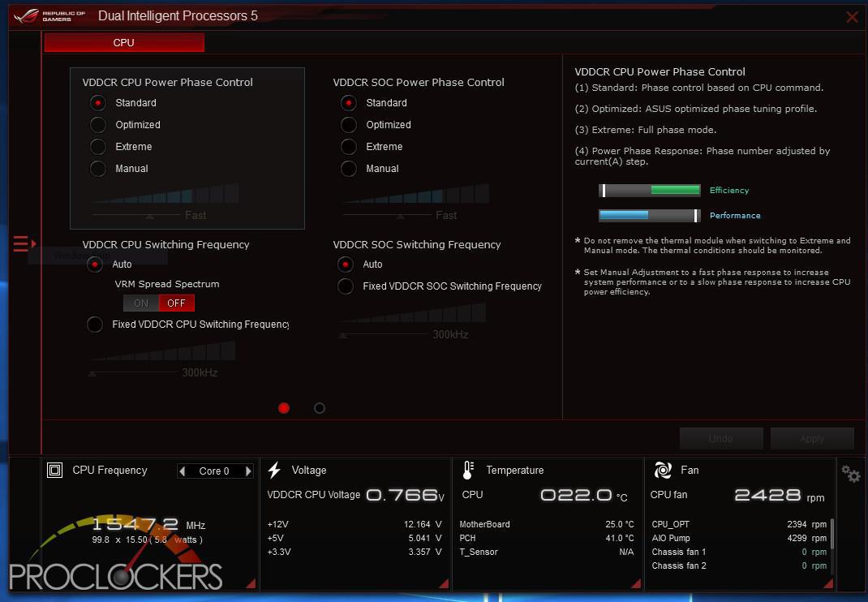
Task: Adjust VDDCR CPU phase response slider
Action: coord(149,216)
